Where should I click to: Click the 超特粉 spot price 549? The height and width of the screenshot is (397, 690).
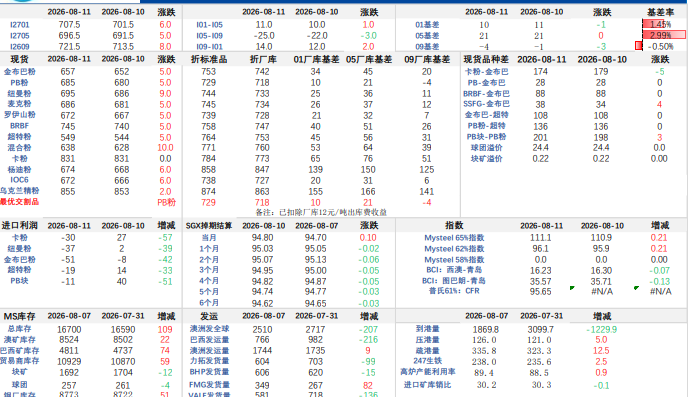pyautogui.click(x=68, y=137)
